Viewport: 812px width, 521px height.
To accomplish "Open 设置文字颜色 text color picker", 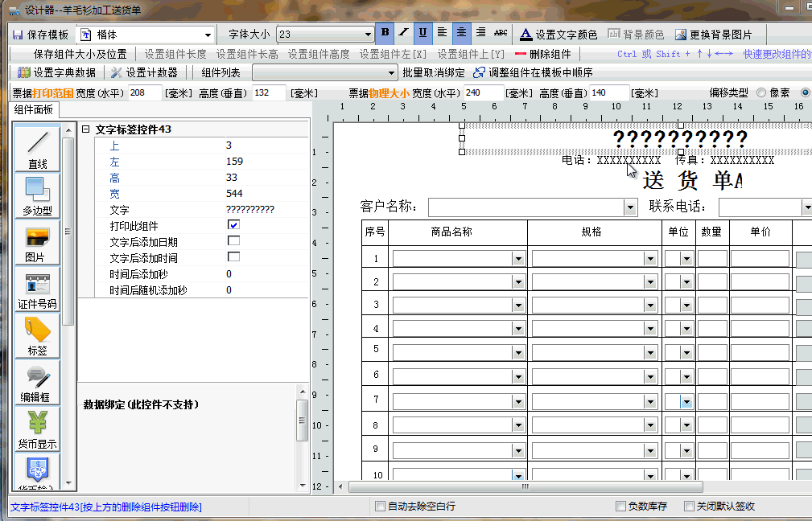I will [x=559, y=35].
